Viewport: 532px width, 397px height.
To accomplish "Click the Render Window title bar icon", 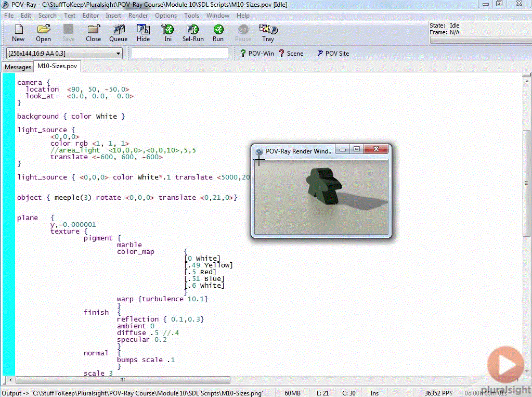I will click(259, 151).
